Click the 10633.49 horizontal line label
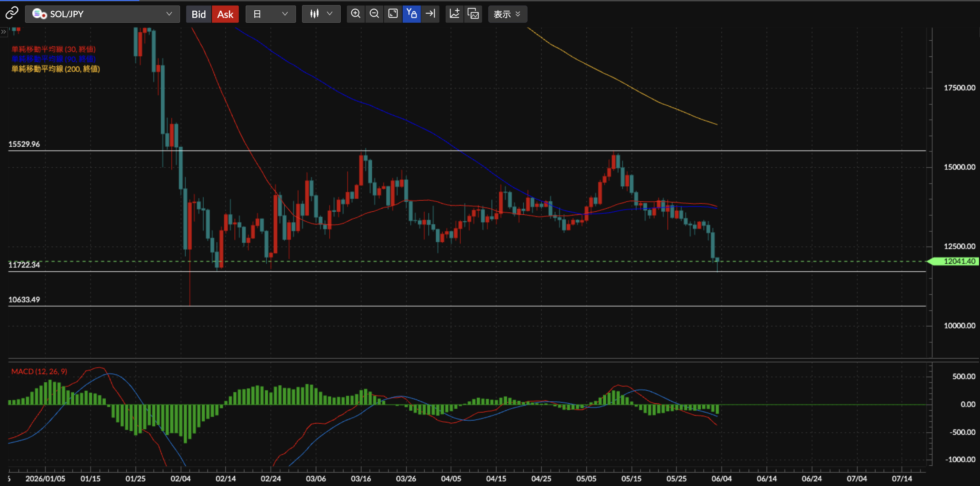980x486 pixels. click(x=24, y=300)
